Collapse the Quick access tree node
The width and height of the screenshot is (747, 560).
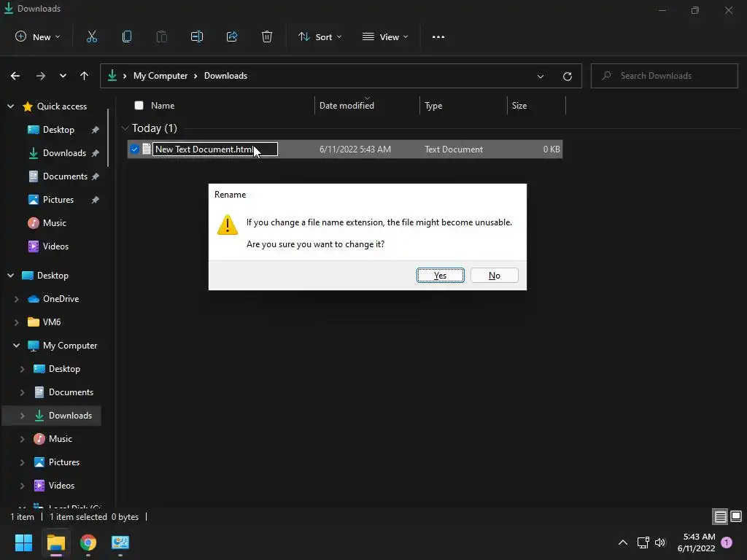(x=10, y=106)
